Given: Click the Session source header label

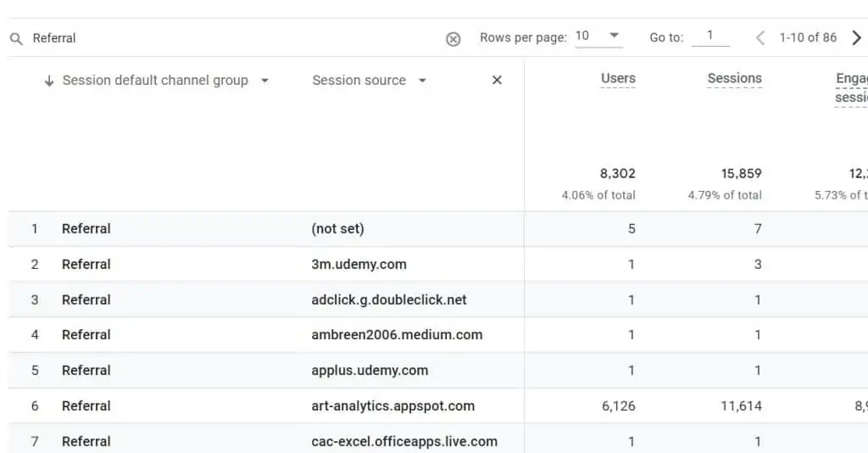Looking at the screenshot, I should (x=359, y=81).
